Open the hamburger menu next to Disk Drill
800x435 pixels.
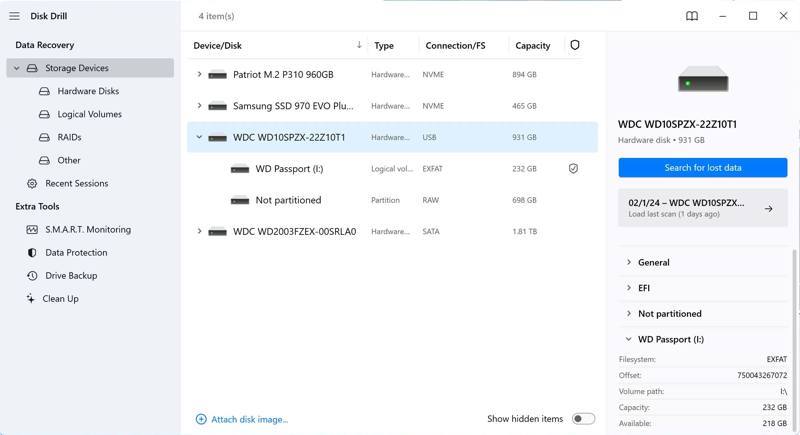click(x=14, y=16)
